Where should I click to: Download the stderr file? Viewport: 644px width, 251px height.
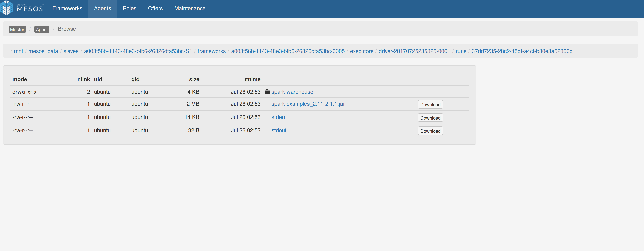pos(430,118)
